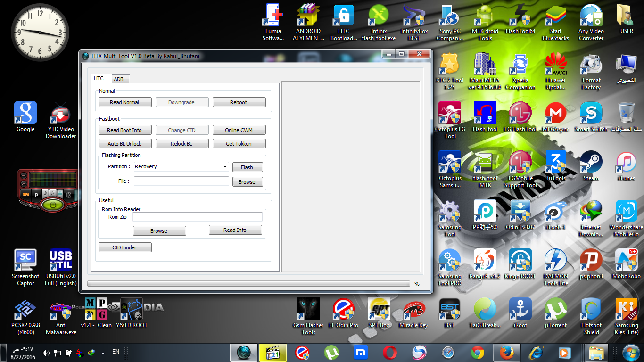Open Infinix flash_tool.exe icon
This screenshot has width=644, height=362.
pyautogui.click(x=379, y=22)
